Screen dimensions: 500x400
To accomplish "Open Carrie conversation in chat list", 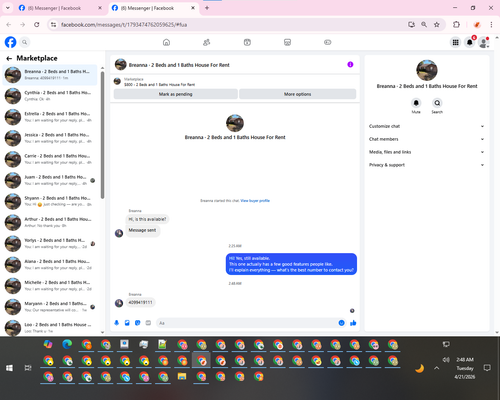I will pos(50,159).
